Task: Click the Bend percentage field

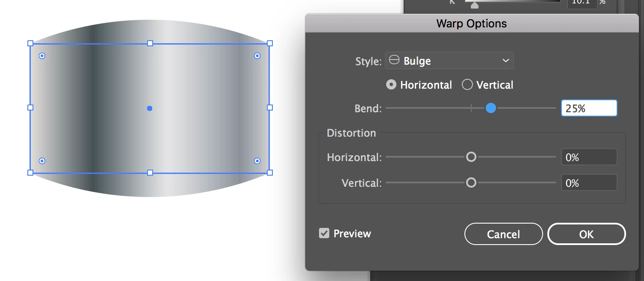Action: tap(589, 108)
